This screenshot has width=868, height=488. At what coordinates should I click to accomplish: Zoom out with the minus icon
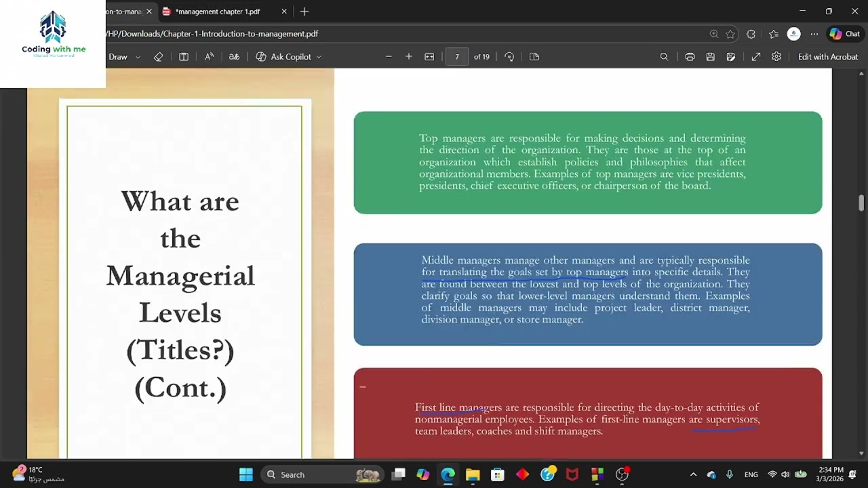pos(389,57)
